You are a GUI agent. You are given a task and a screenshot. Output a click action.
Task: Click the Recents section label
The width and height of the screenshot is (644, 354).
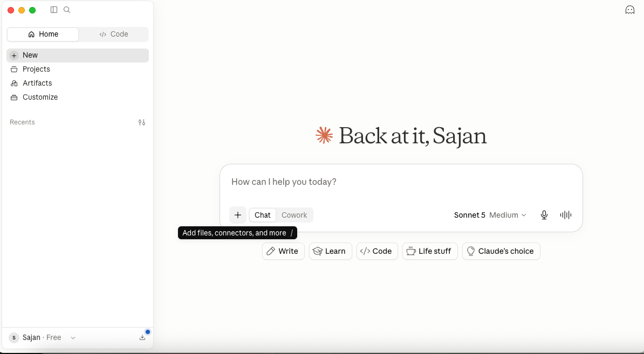point(22,122)
